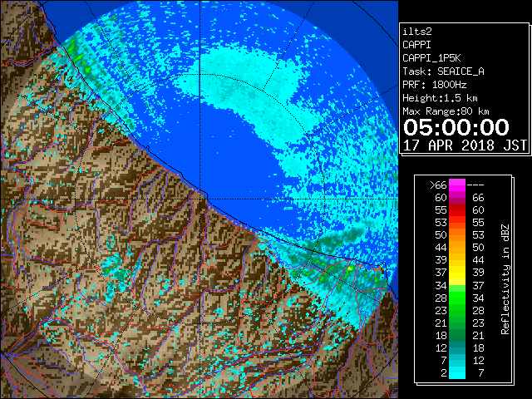The height and width of the screenshot is (399, 532).
Task: Select the 'Height:1.5 km' text
Action: click(440, 98)
